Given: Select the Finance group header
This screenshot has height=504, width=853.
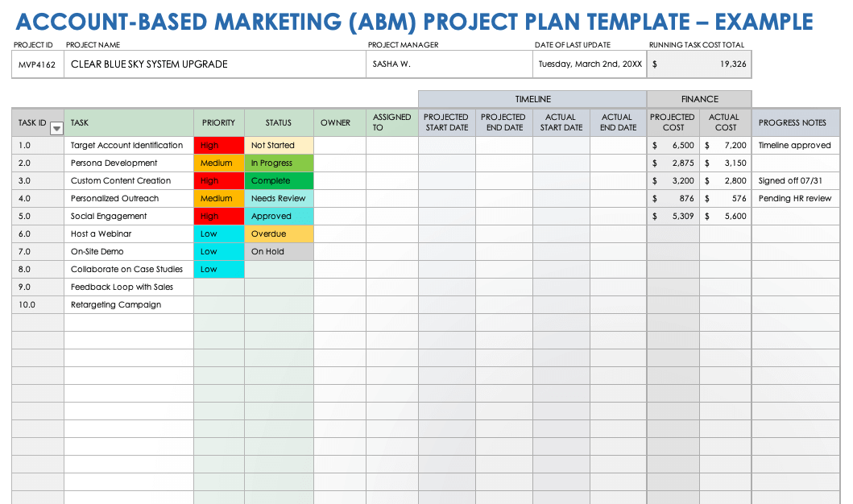Looking at the screenshot, I should 699,99.
